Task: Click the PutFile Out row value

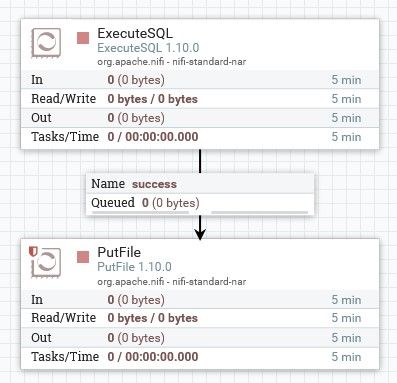Action: [x=136, y=338]
